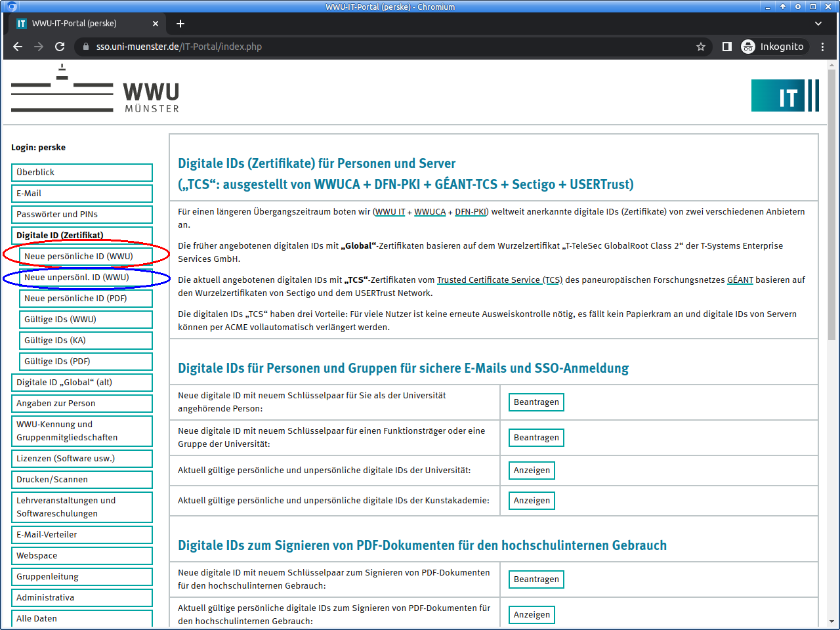The width and height of the screenshot is (840, 630).
Task: Open the DFN-PKI link
Action: tap(471, 212)
